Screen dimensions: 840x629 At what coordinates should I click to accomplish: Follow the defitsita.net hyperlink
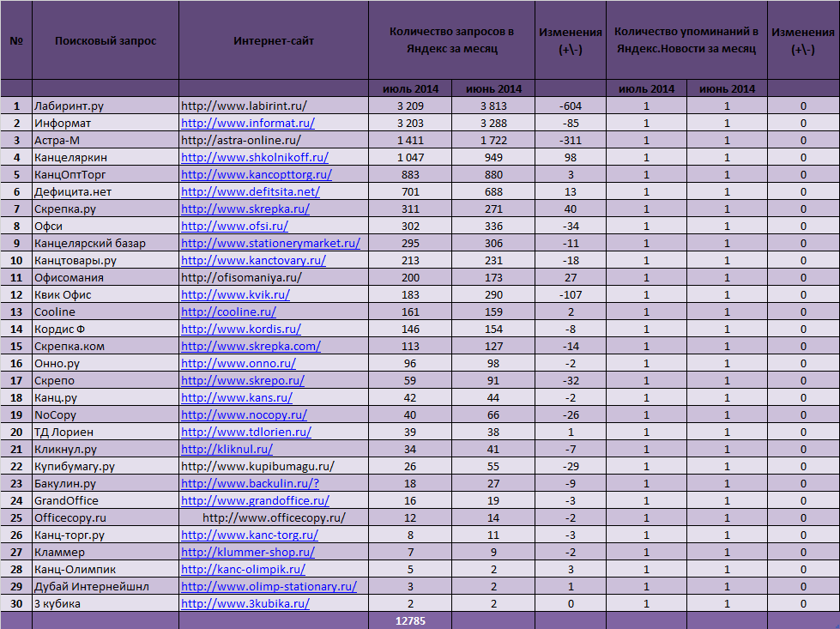coord(251,192)
